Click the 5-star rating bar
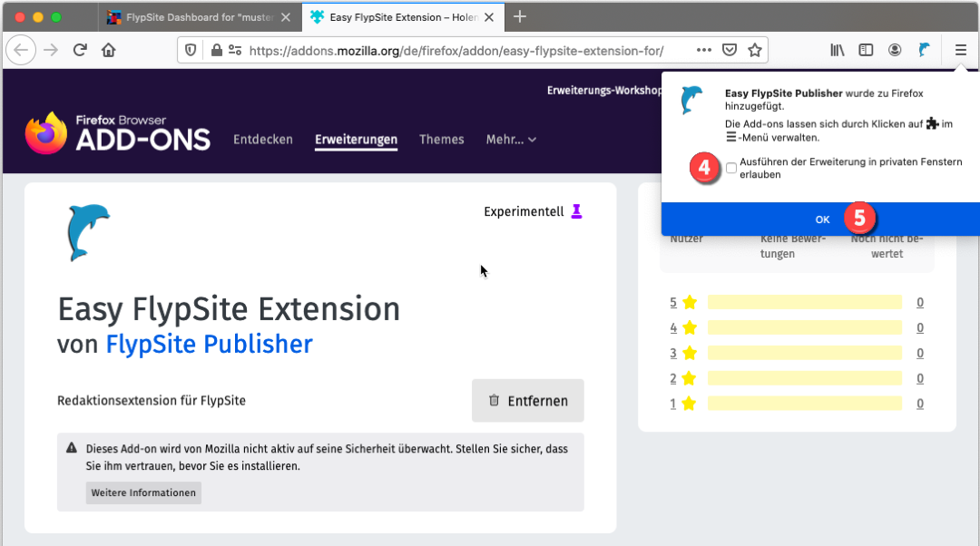980x546 pixels. tap(804, 302)
